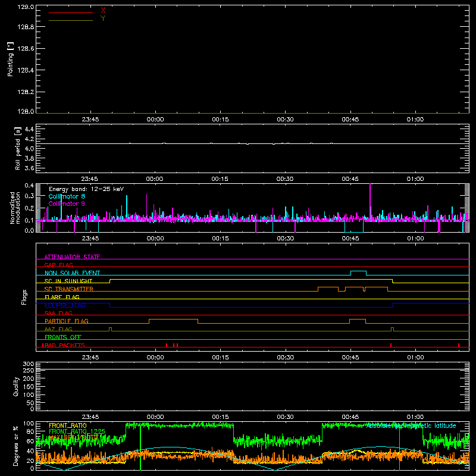Click the last BAD_PACKETS tick after 01:00
Viewport: 476px width, 476px height.
point(459,345)
